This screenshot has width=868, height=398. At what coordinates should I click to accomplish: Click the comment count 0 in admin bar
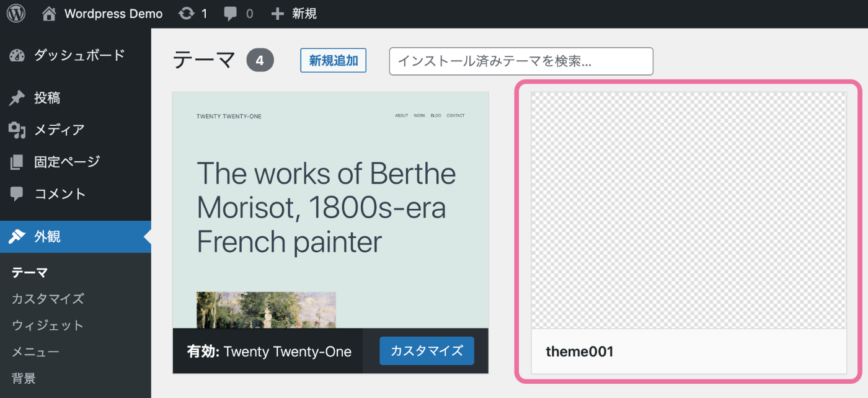tap(249, 14)
